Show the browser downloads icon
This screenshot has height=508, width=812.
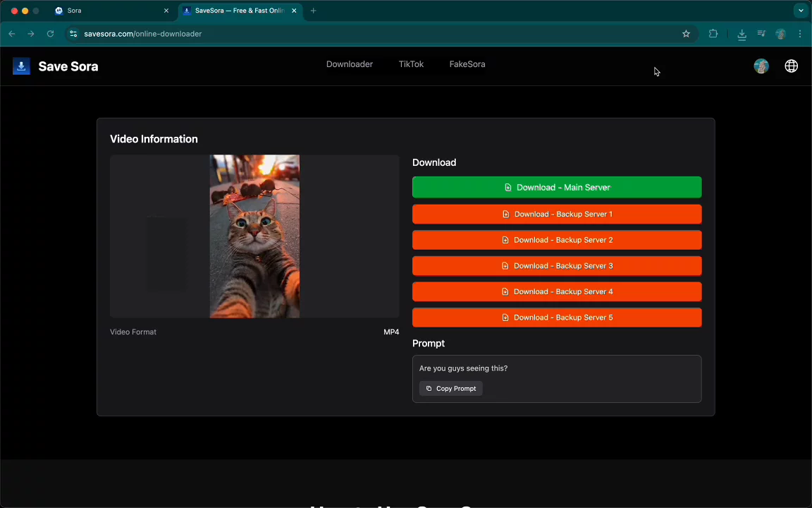pos(742,34)
